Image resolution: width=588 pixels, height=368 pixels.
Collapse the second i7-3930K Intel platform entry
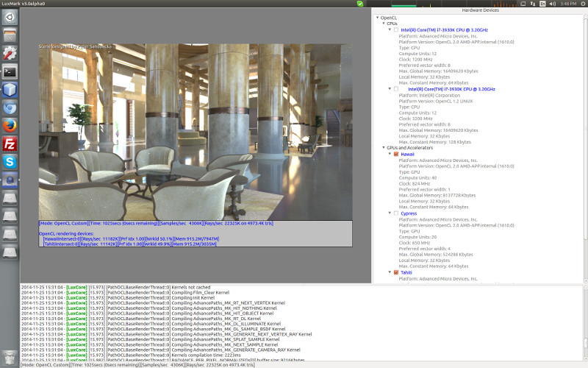pyautogui.click(x=390, y=89)
